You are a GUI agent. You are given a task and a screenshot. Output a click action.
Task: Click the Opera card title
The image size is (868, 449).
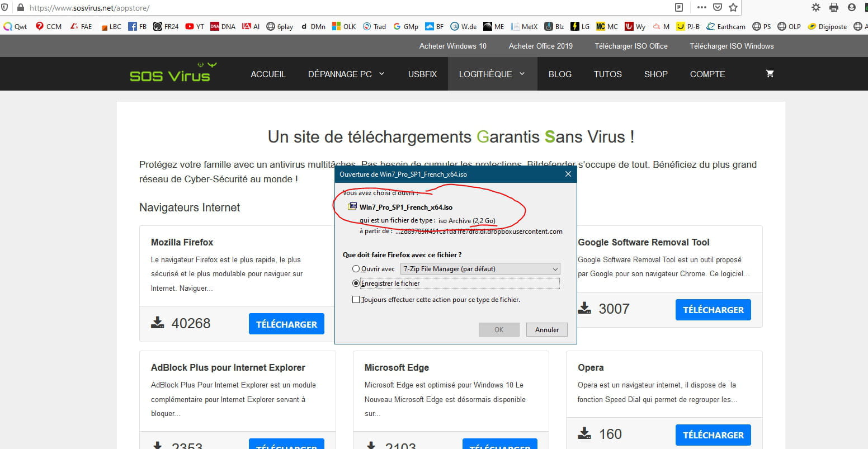click(x=591, y=367)
